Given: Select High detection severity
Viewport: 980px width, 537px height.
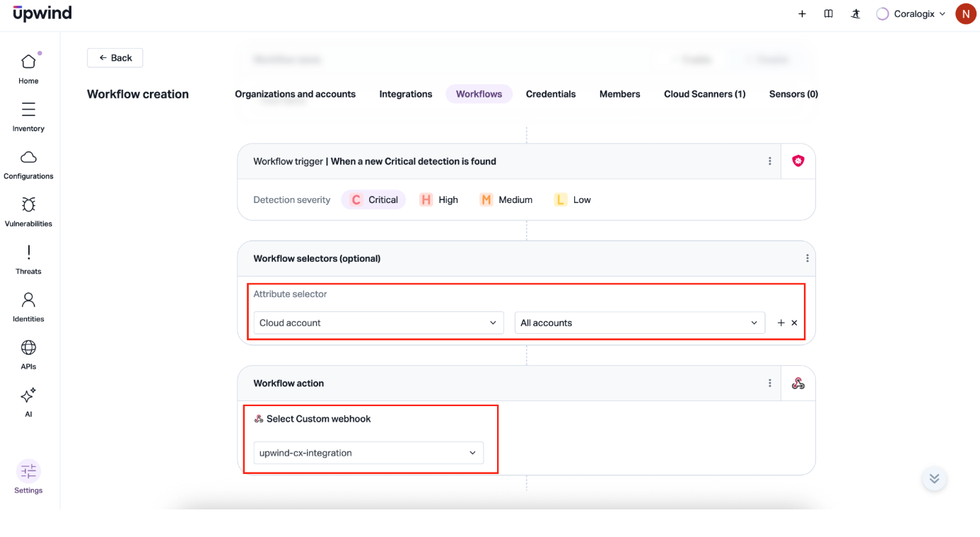Looking at the screenshot, I should tap(439, 200).
